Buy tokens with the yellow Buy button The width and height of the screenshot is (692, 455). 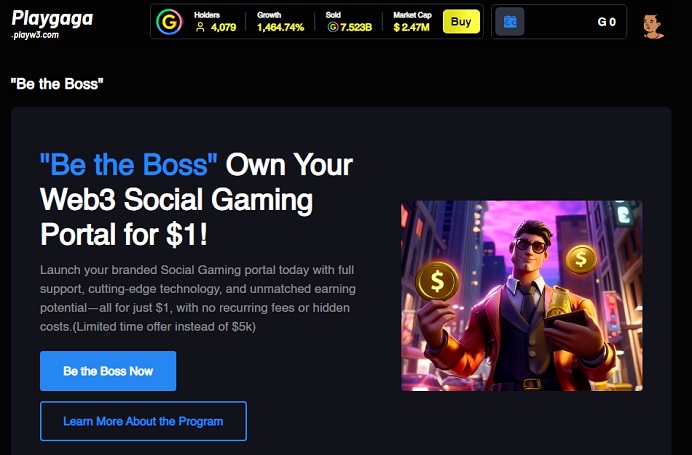pos(461,22)
